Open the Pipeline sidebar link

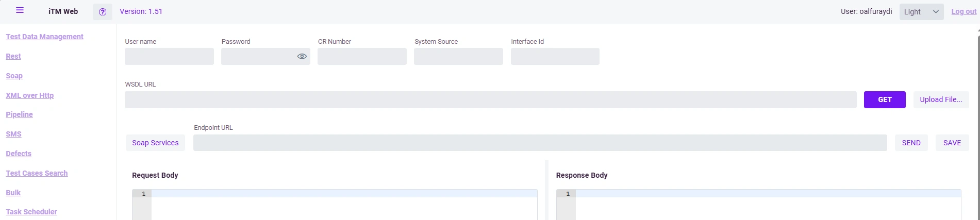point(20,115)
